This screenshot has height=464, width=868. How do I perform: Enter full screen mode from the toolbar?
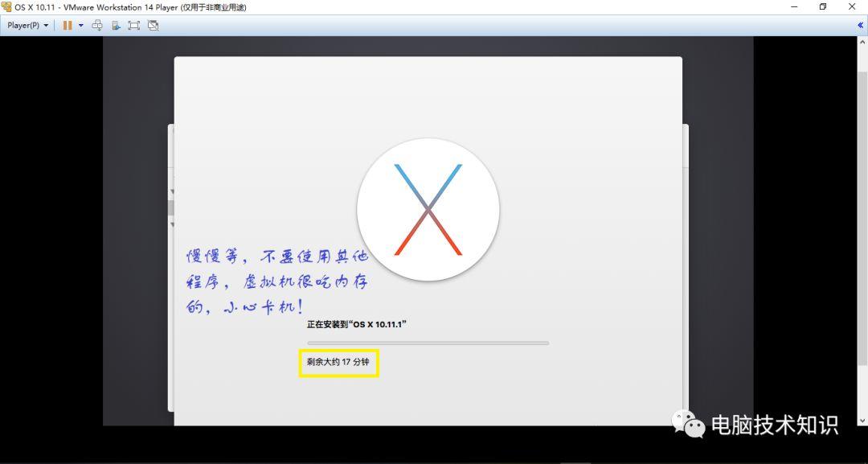(134, 26)
